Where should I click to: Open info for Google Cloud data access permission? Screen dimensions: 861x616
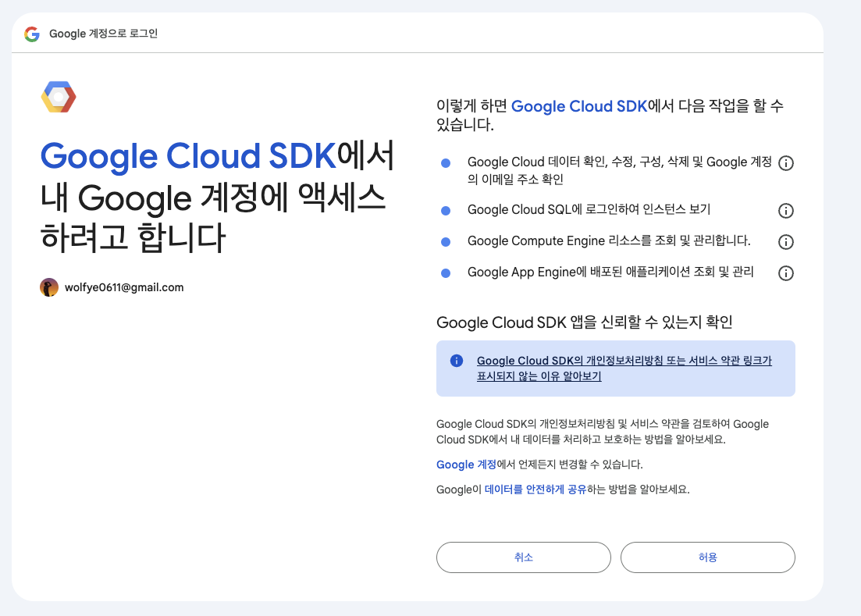tap(786, 163)
